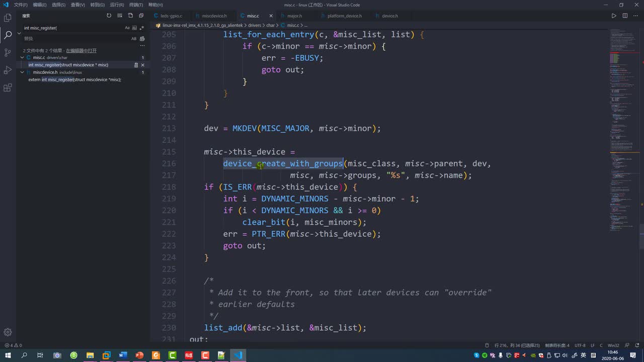Change the C language mode in the status bar
The height and width of the screenshot is (362, 644).
point(601,345)
